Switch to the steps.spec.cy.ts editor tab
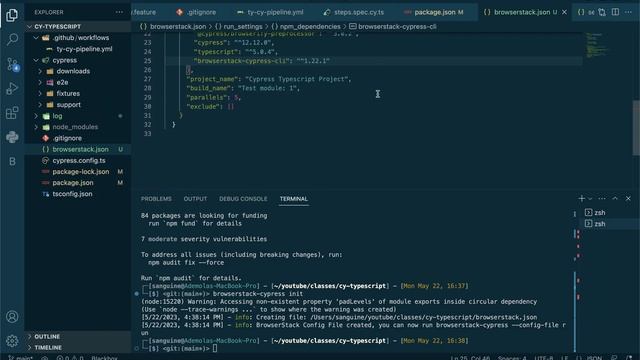 tap(353, 12)
